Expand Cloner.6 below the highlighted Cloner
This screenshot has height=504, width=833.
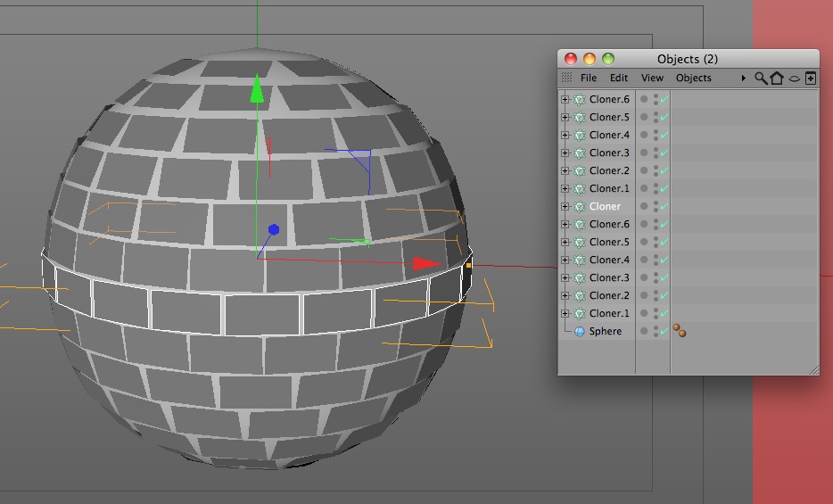point(565,224)
